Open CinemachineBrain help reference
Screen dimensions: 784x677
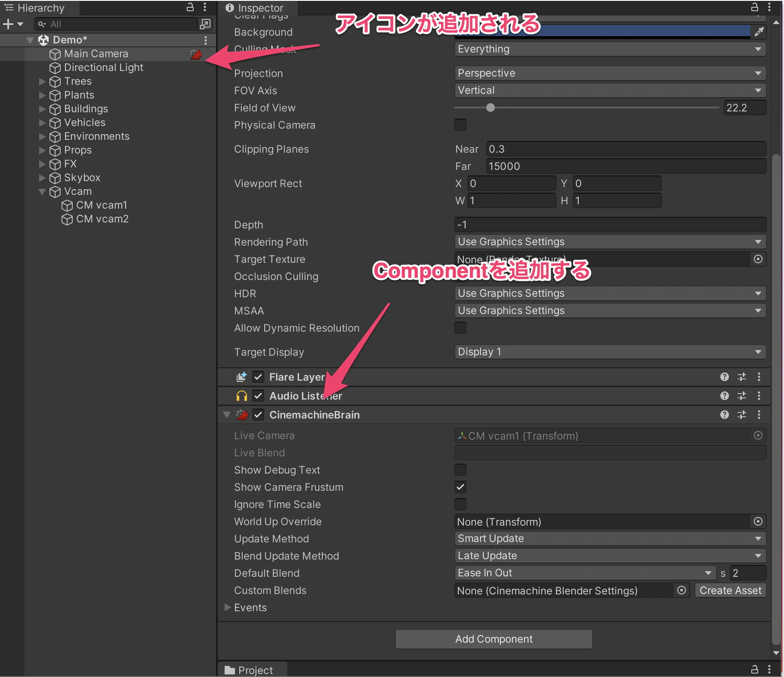[725, 415]
